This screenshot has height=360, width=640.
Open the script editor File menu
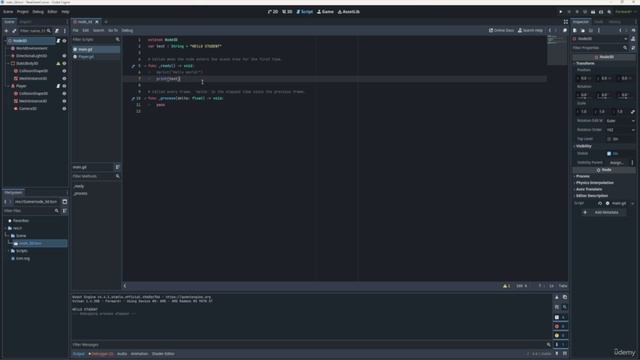click(76, 31)
